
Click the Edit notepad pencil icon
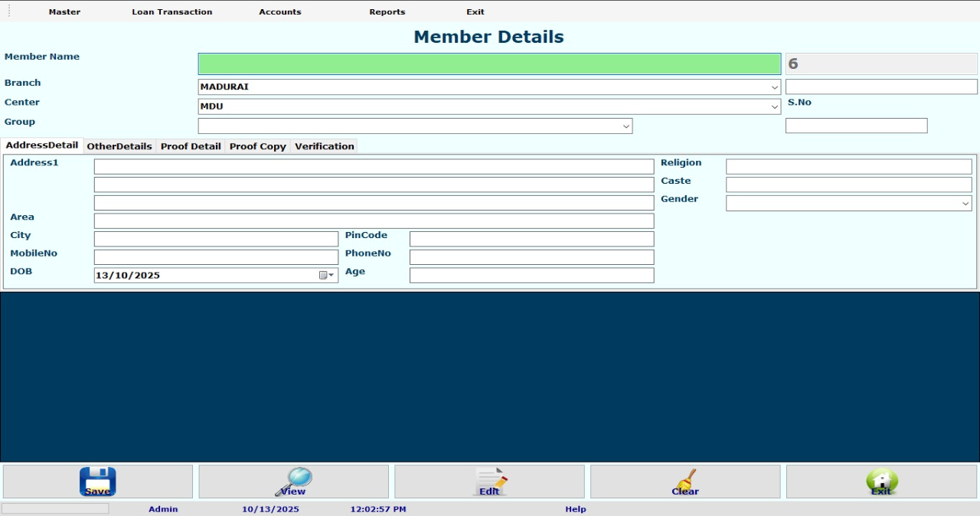(x=490, y=482)
